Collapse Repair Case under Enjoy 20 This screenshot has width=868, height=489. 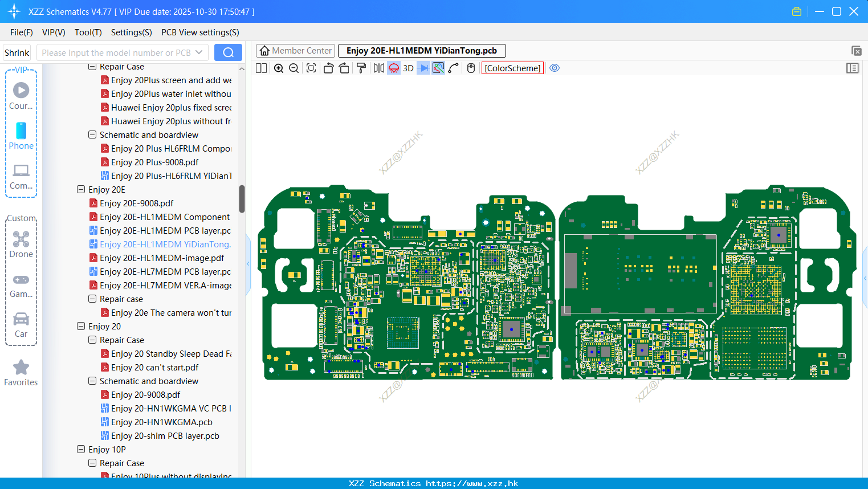pyautogui.click(x=92, y=340)
